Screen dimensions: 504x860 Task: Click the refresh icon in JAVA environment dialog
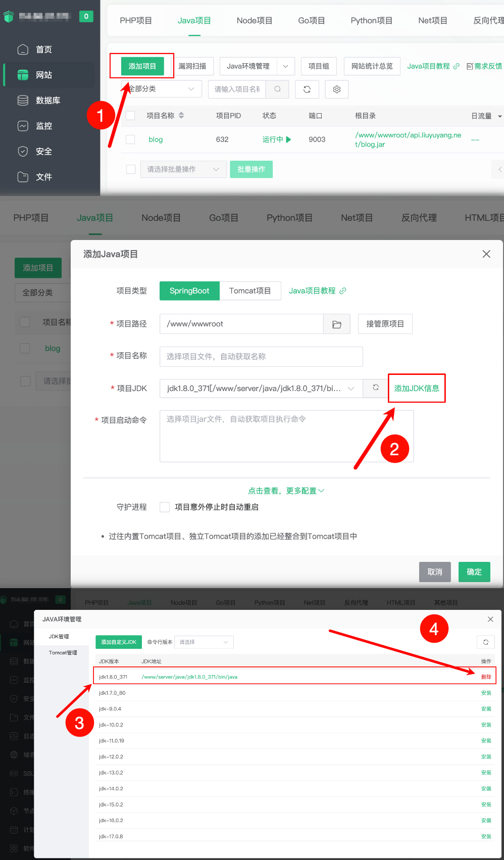[485, 642]
